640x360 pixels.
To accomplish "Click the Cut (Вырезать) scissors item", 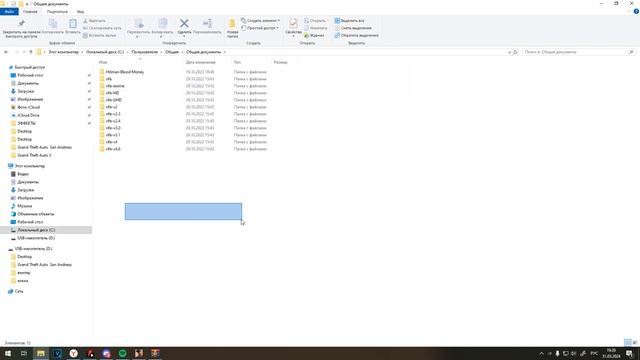I will tap(94, 21).
